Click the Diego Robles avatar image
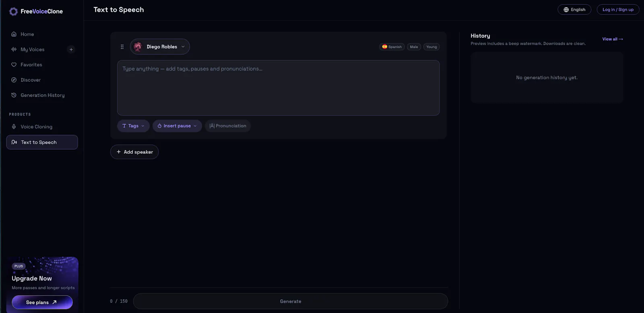Screen dimensions: 644x313 coord(138,47)
